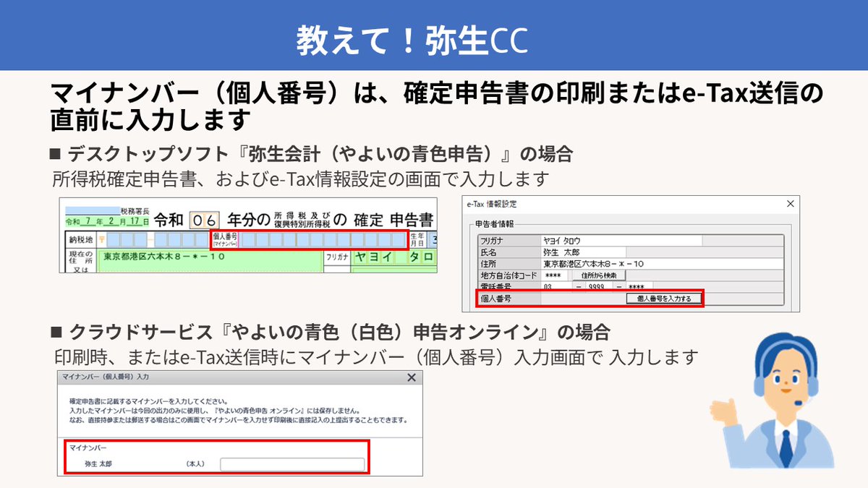Viewport: 868px width, 488px height.
Task: Close the e-Tax 情報設定 dialog
Action: click(x=790, y=205)
